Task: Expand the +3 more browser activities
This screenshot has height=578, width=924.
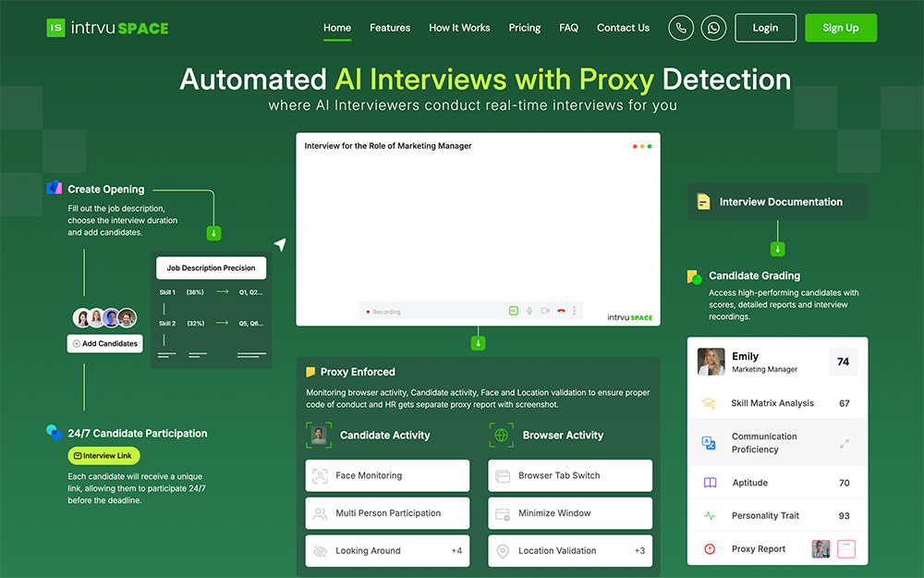Action: (x=639, y=551)
